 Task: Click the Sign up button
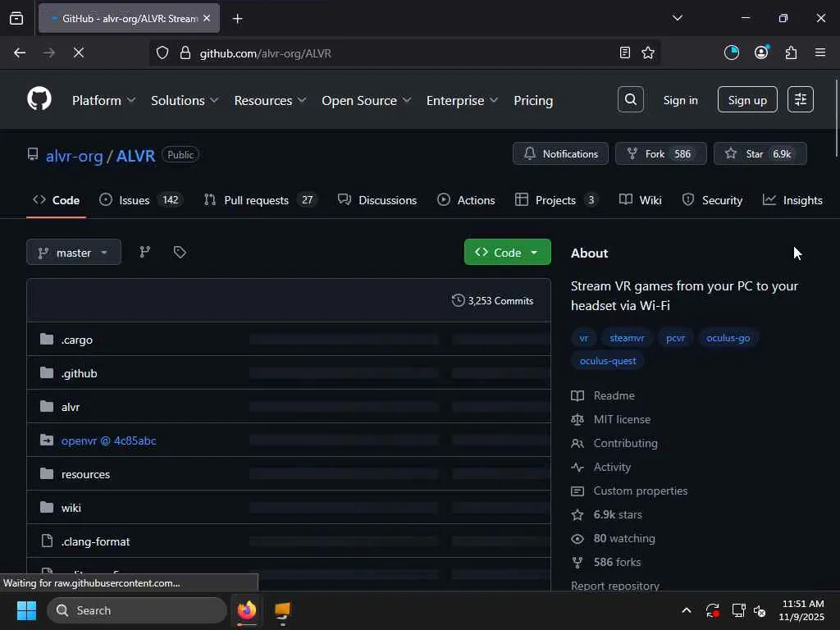pos(747,99)
